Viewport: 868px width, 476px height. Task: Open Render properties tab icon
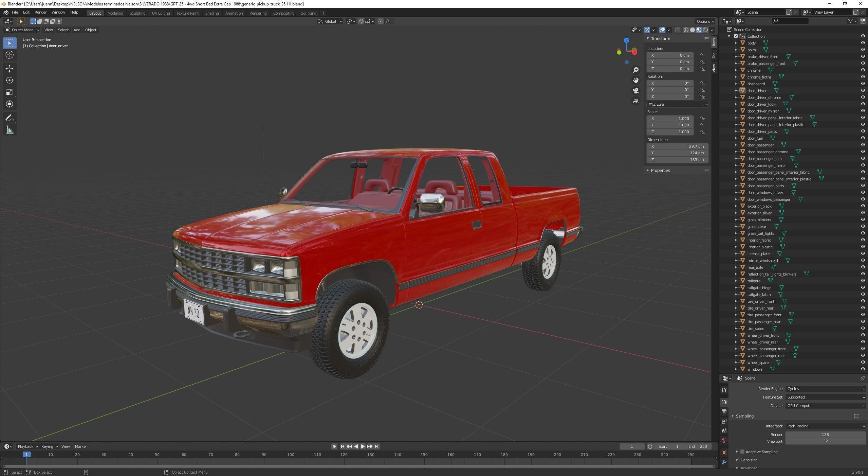724,402
